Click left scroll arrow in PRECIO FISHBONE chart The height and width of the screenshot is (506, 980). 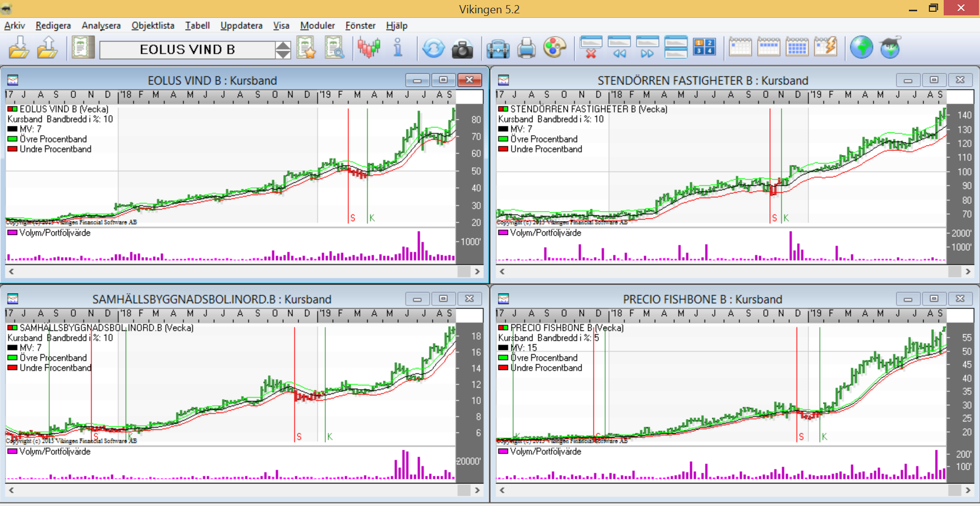(502, 490)
